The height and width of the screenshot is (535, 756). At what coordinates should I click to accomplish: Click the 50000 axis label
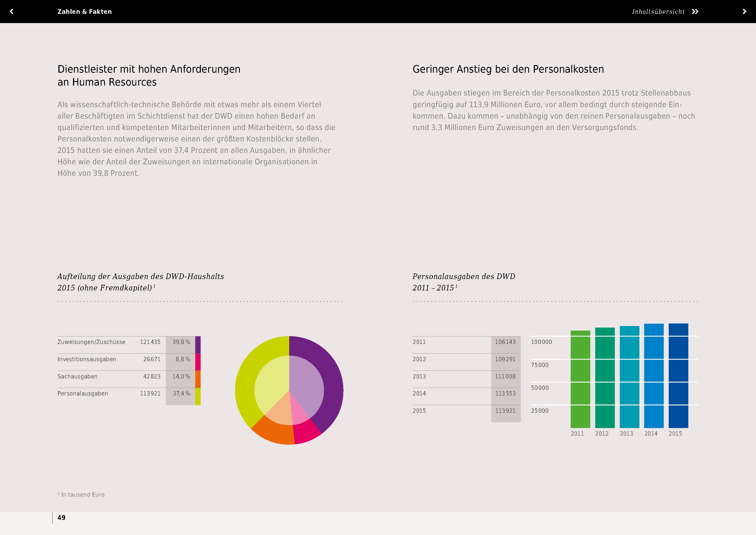(x=540, y=388)
